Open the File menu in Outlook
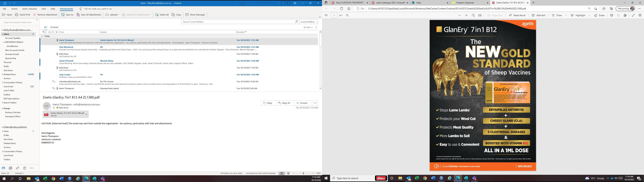Viewport: 644px width, 182px height. pos(5,9)
